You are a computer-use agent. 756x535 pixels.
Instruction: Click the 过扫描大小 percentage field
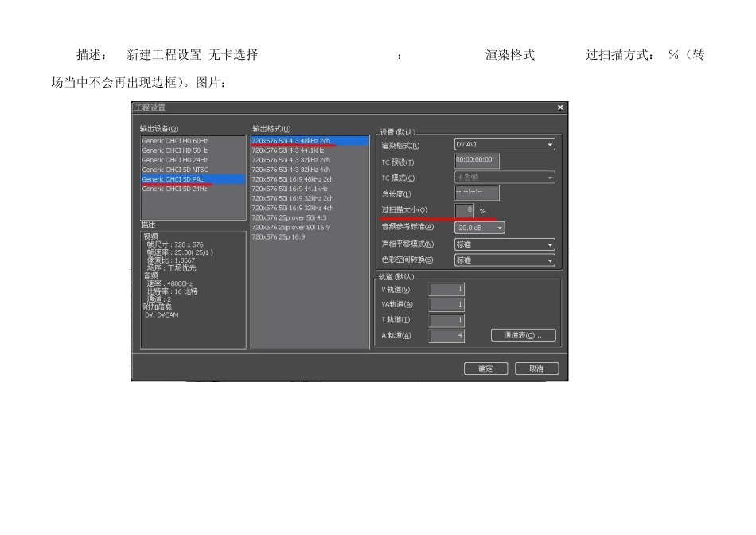(x=464, y=210)
